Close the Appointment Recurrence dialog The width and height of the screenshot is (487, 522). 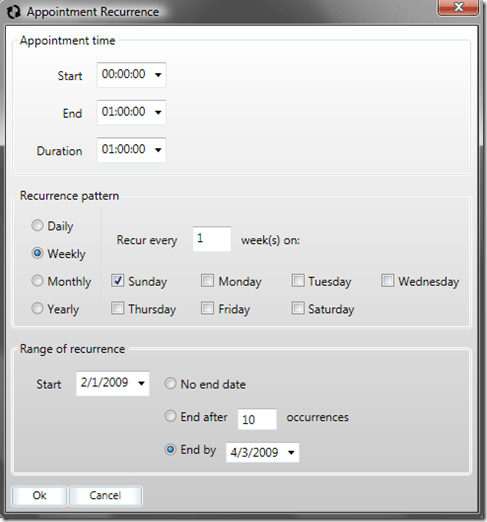[458, 7]
